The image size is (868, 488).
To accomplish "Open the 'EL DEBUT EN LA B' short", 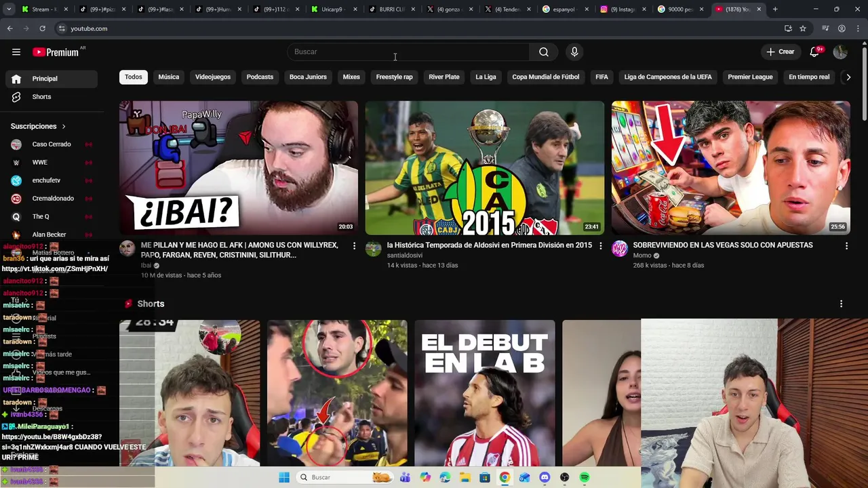I will (x=485, y=393).
